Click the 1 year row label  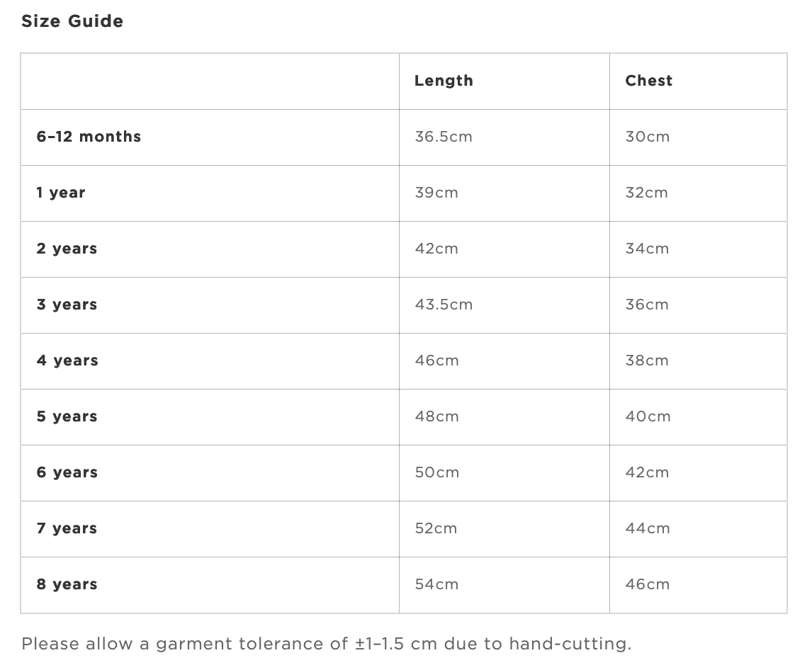click(61, 193)
